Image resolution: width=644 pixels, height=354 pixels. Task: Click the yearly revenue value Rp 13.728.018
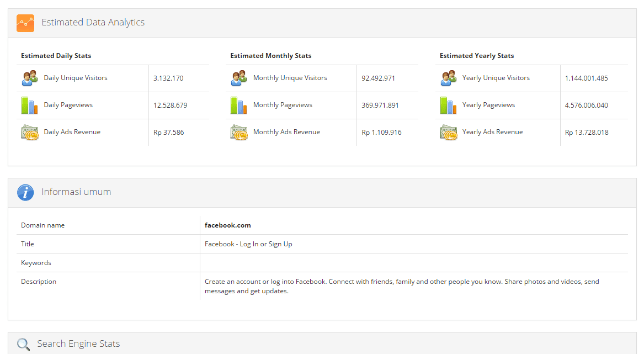587,133
